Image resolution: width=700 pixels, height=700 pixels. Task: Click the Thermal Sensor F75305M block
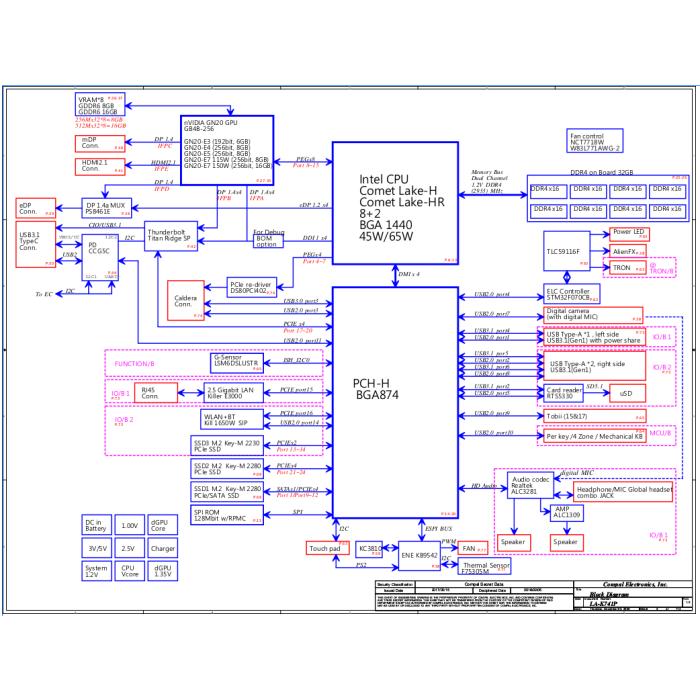[x=485, y=567]
